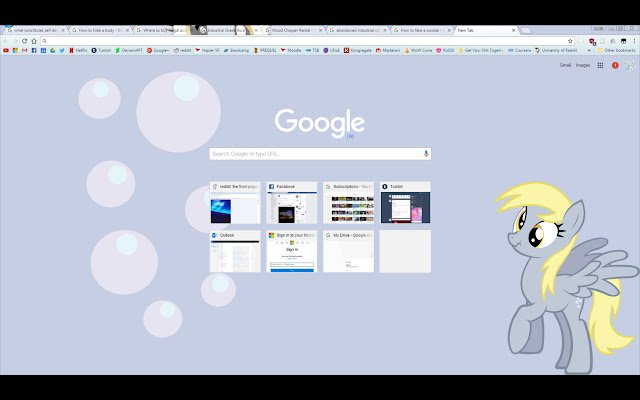640x400 pixels.
Task: View the red Google notifications badge
Action: pos(615,65)
